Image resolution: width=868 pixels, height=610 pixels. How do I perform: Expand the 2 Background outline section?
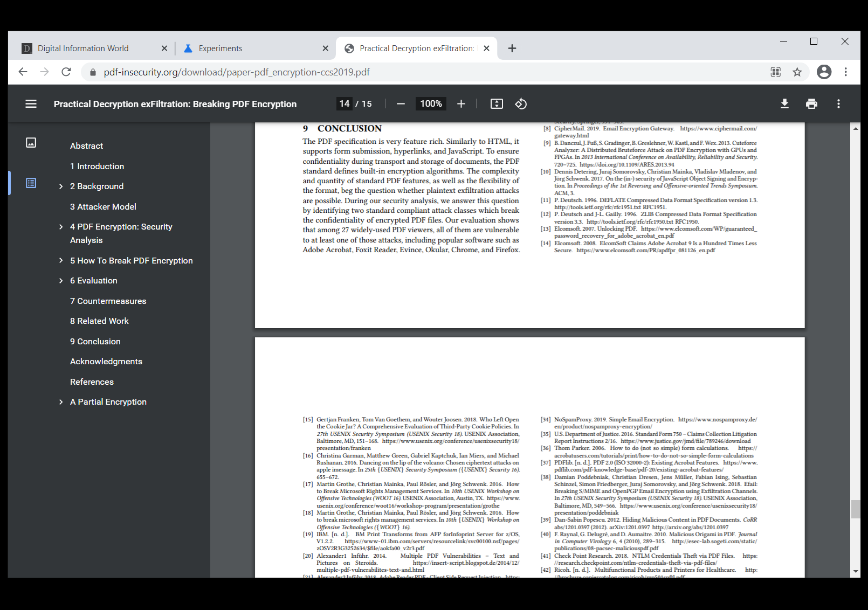[x=61, y=186]
